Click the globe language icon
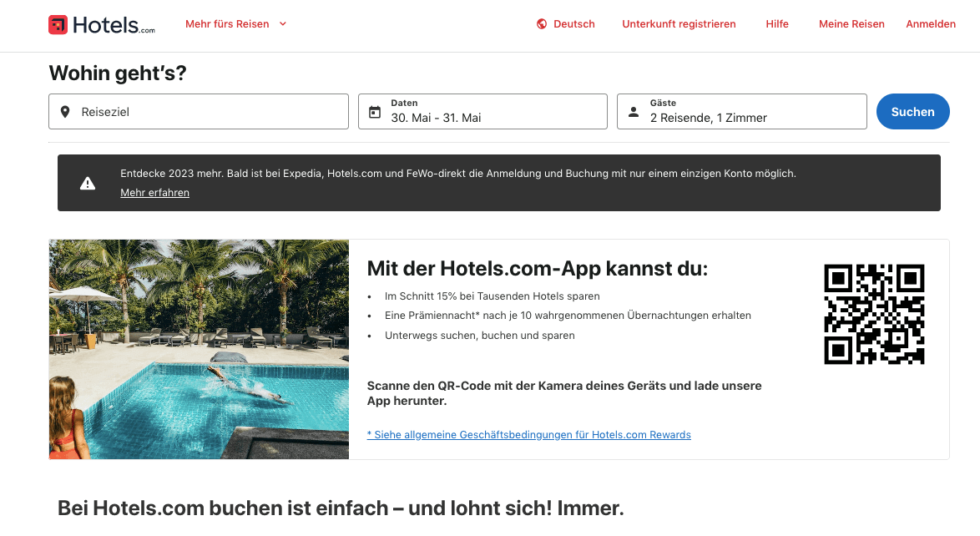This screenshot has height=536, width=980. click(x=542, y=23)
